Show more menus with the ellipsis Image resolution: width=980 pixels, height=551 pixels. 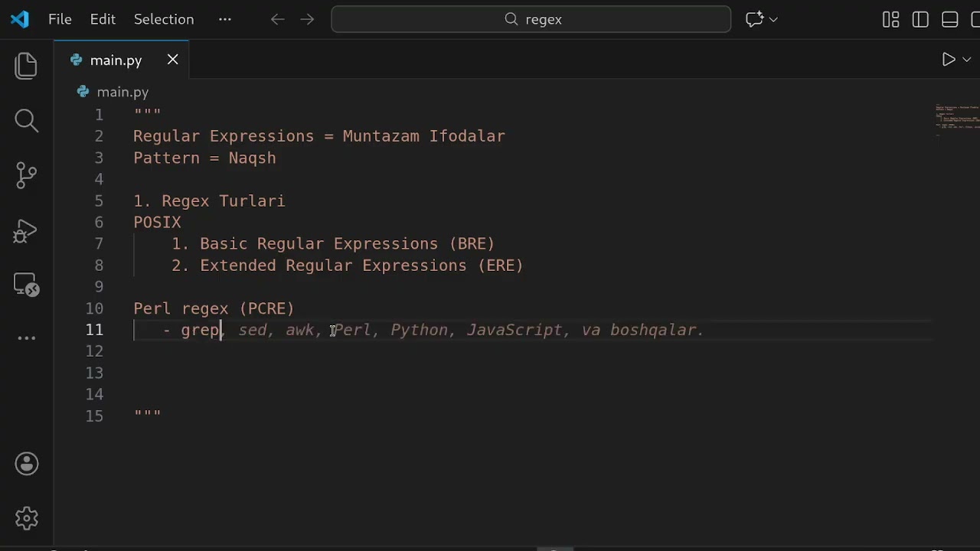(x=224, y=19)
